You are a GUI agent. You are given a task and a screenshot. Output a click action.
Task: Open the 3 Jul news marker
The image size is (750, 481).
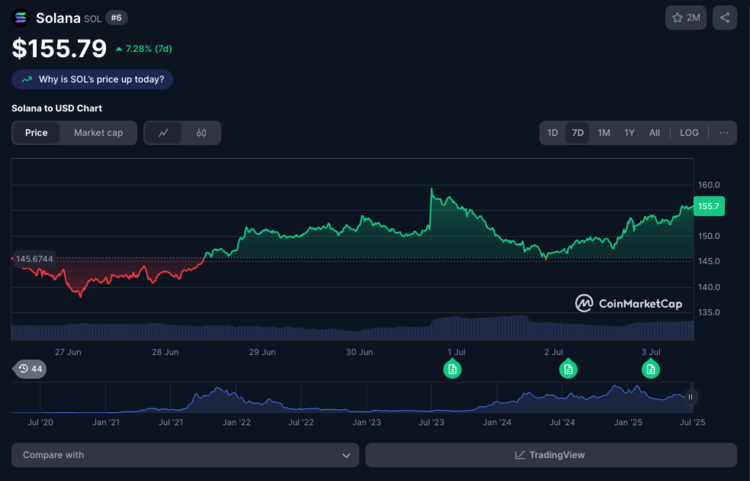click(x=651, y=369)
